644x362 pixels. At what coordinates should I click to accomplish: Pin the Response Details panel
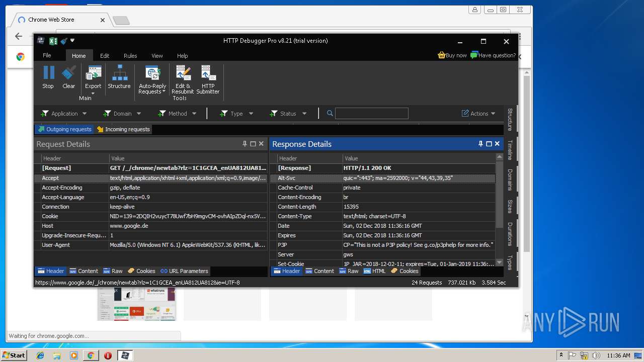tap(480, 144)
